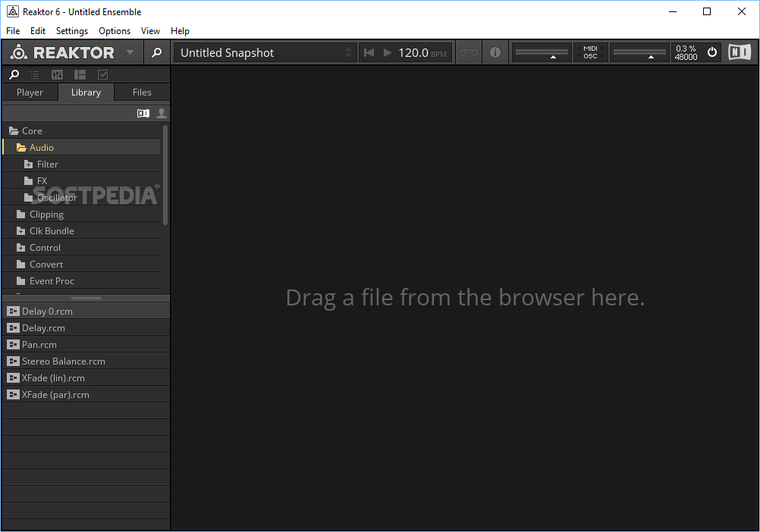Open the View menu
Screen dimensions: 760x532
pyautogui.click(x=150, y=31)
